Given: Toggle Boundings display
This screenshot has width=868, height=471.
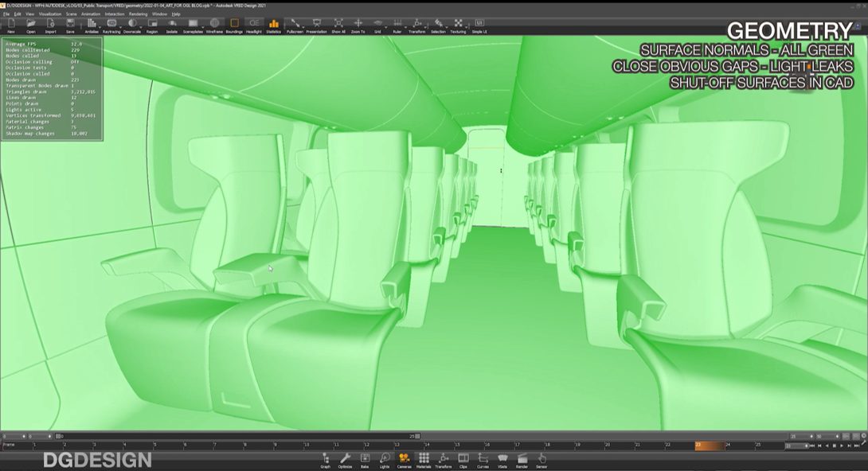Looking at the screenshot, I should [234, 25].
